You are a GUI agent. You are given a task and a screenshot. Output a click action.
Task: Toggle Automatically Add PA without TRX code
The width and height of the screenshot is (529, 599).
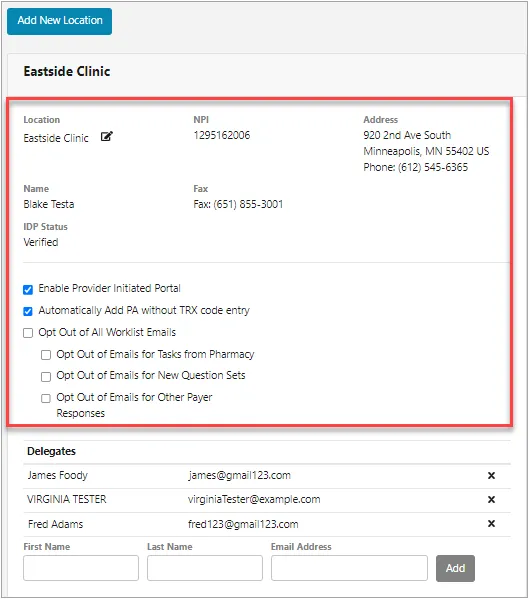pyautogui.click(x=28, y=311)
